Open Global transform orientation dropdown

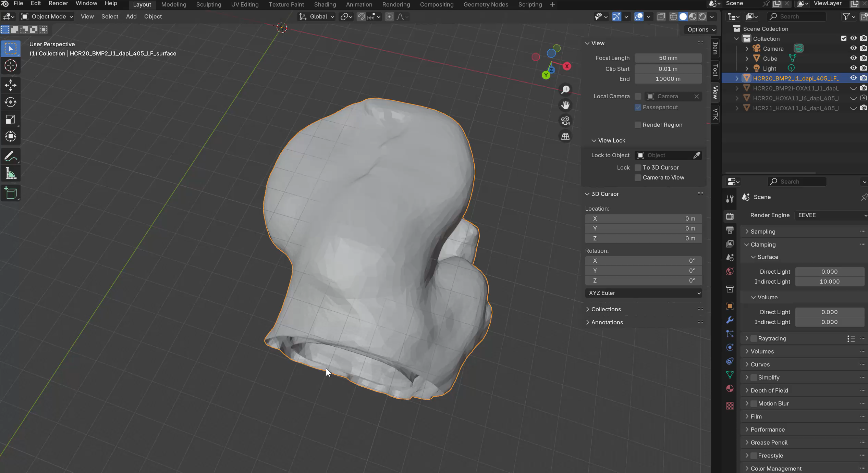[316, 16]
